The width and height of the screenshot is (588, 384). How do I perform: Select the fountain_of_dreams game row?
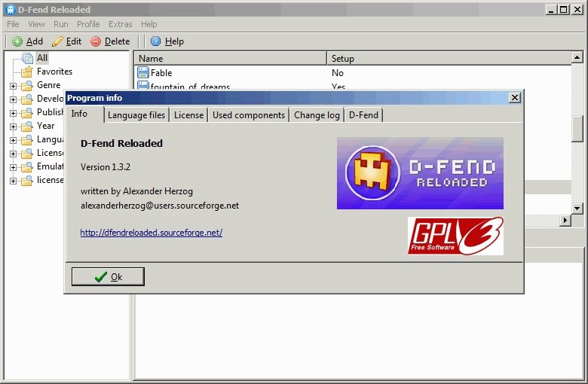353,86
